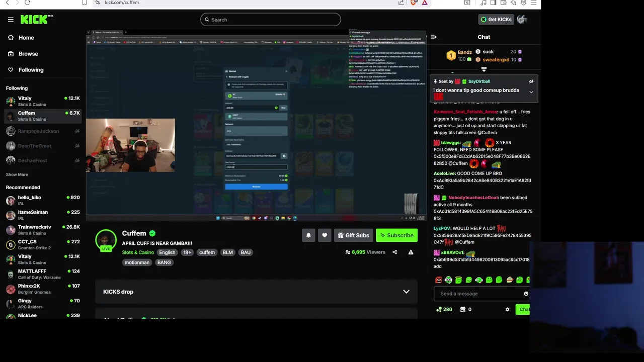Screen dimensions: 644x362
Task: Open SayDirtball's profile in pinned message
Action: [478, 81]
